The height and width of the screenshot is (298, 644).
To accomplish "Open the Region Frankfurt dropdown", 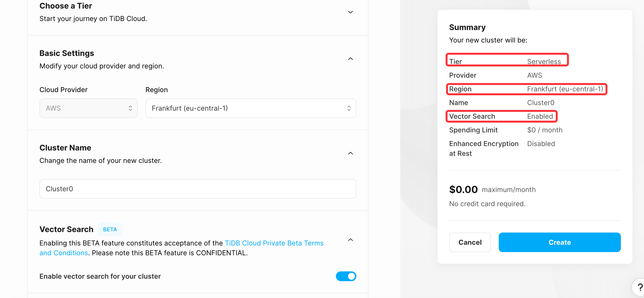I will click(251, 108).
